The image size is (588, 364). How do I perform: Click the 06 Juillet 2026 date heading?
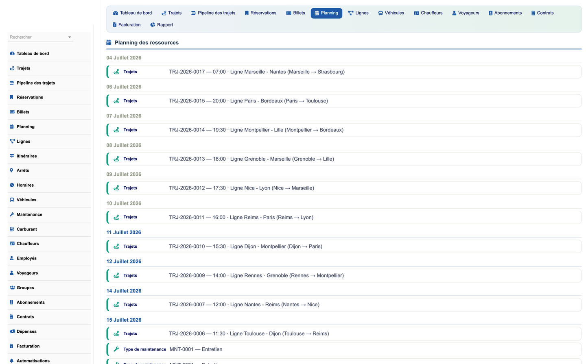pos(124,87)
